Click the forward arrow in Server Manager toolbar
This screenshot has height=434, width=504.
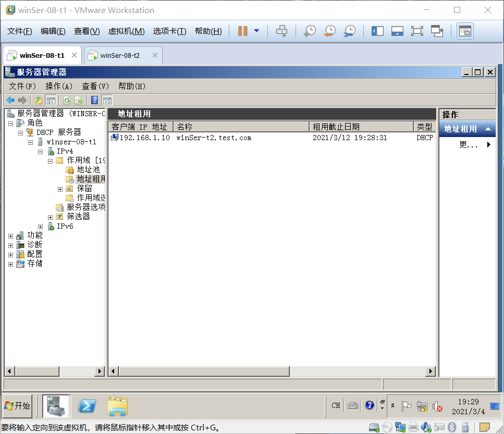[22, 100]
